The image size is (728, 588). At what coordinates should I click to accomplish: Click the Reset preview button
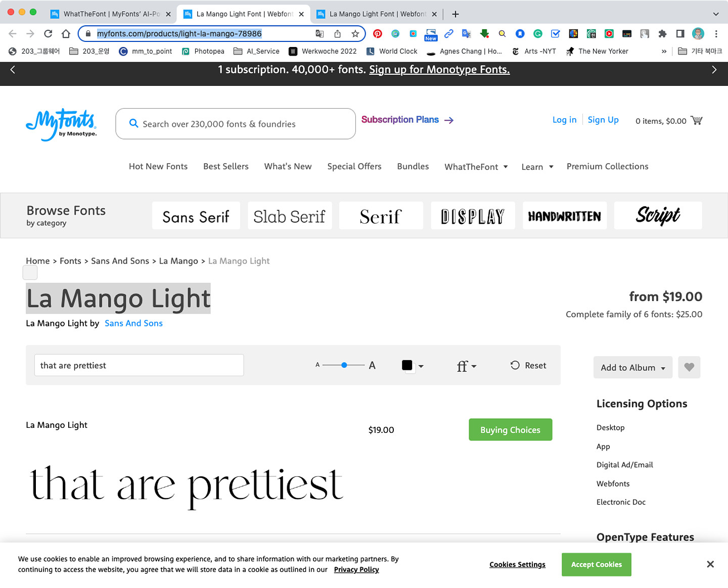528,365
